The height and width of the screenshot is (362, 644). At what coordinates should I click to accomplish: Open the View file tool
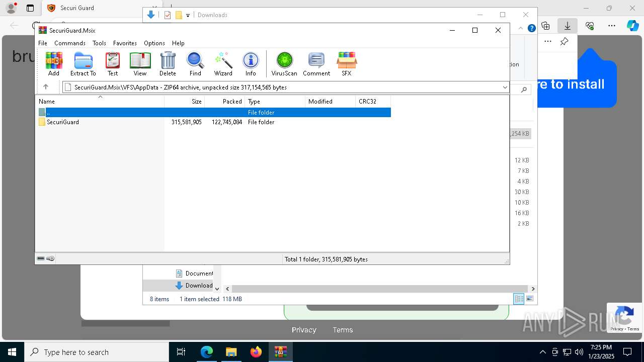point(140,64)
